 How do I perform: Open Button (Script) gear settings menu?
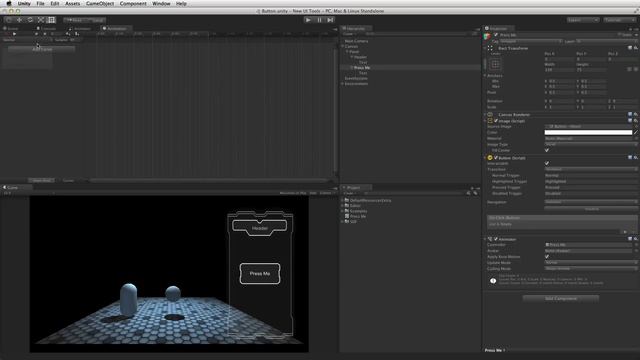tap(636, 158)
